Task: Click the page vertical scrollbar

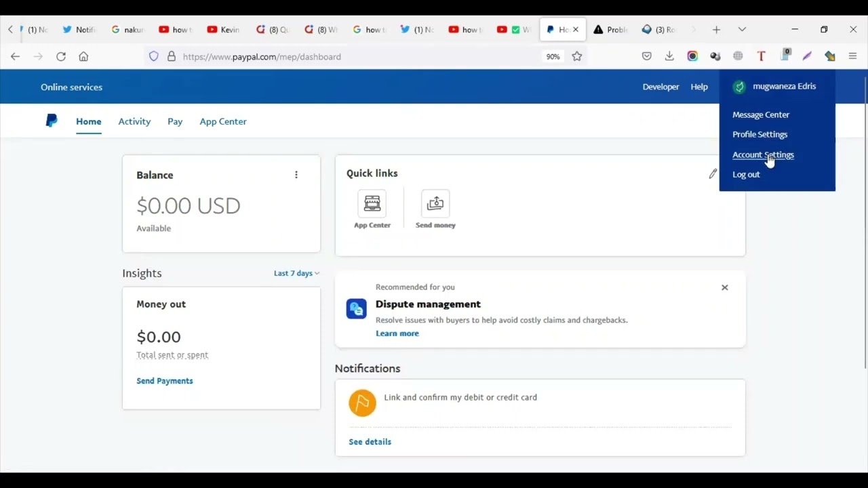Action: point(865,224)
